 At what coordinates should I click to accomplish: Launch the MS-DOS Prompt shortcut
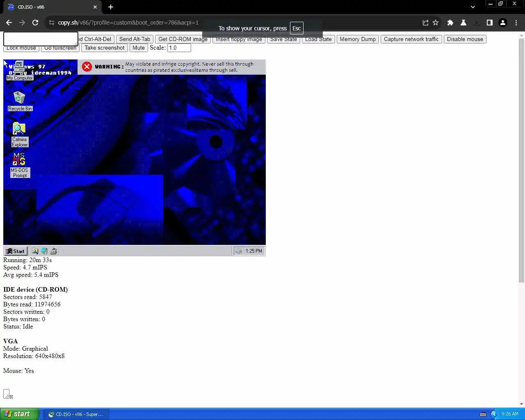20,165
